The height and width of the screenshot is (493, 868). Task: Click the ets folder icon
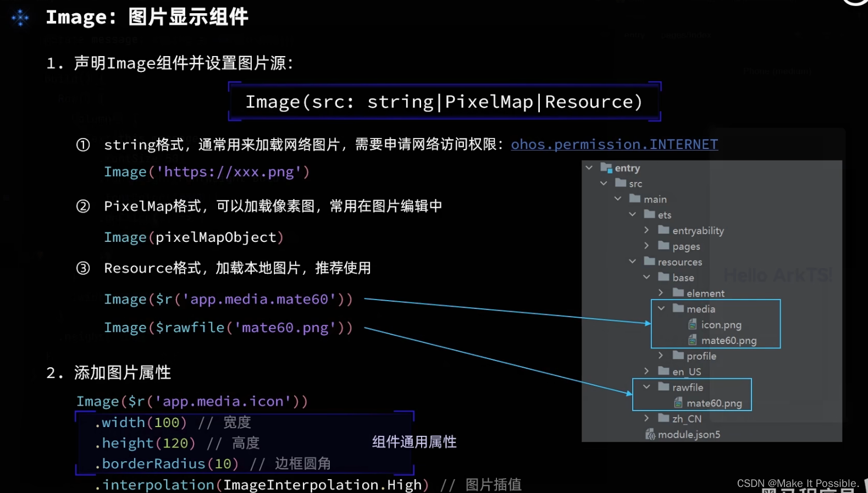650,214
